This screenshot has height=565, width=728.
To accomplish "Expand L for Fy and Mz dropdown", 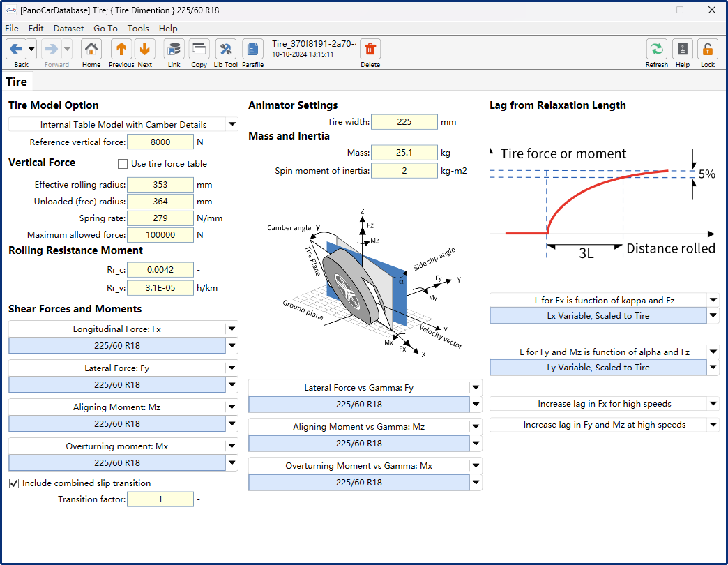I will [x=713, y=352].
